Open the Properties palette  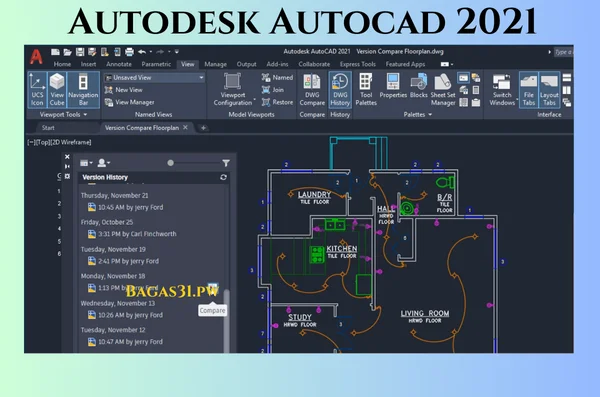pos(393,87)
